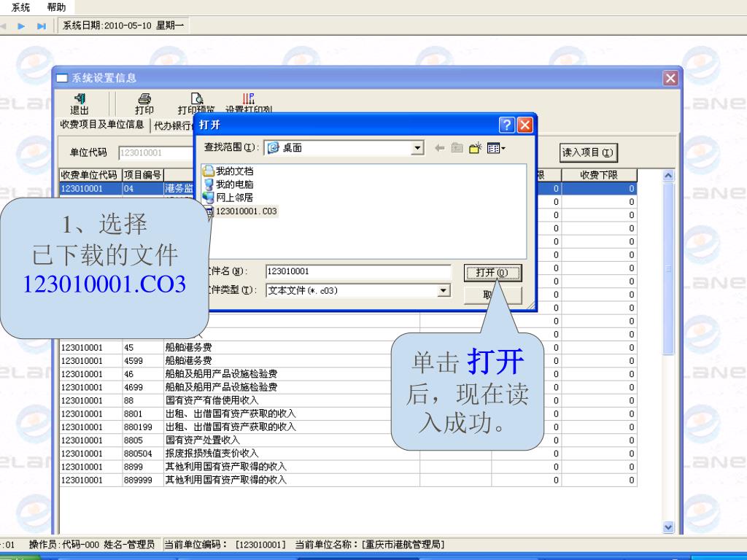Expand the 文件类型 dropdown

tap(443, 290)
